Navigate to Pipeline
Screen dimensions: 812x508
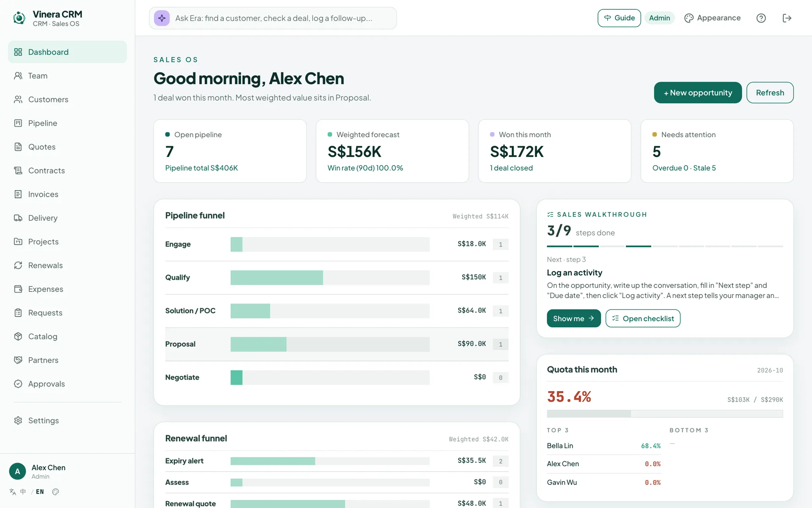67,123
